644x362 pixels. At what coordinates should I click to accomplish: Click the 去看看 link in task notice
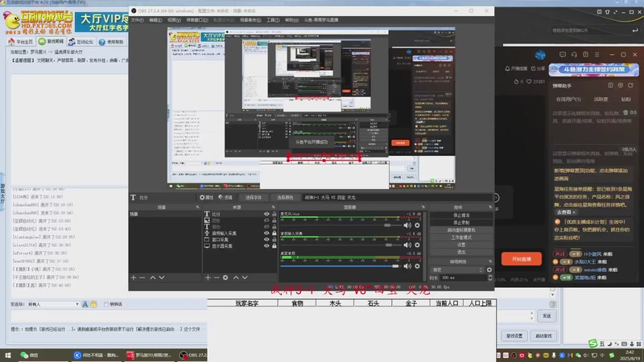pyautogui.click(x=566, y=212)
